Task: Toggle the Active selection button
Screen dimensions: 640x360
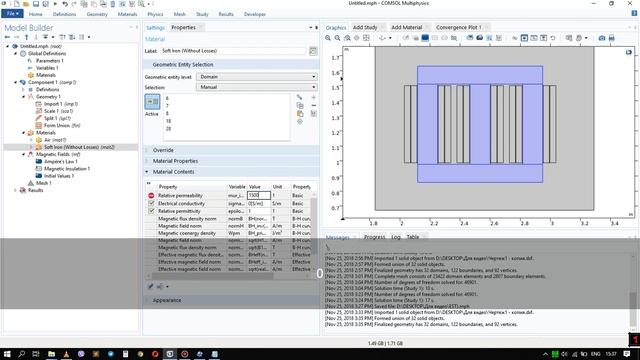Action: click(x=152, y=102)
